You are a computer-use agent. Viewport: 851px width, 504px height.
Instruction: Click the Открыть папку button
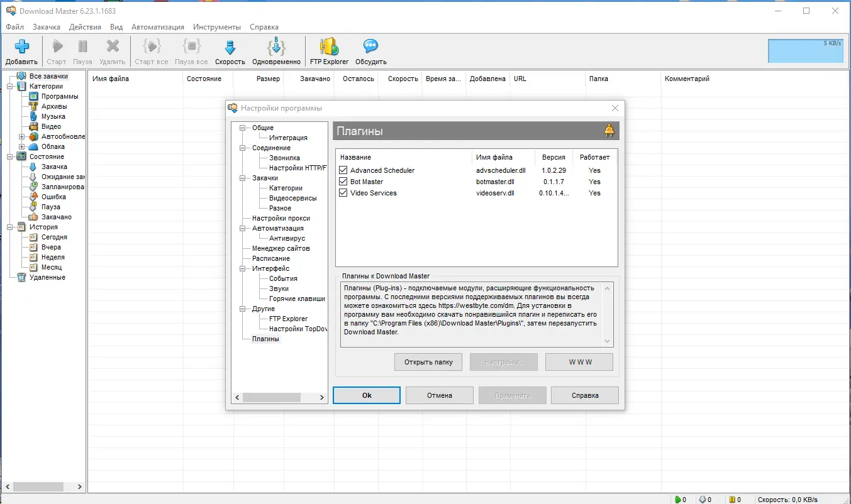pyautogui.click(x=428, y=362)
